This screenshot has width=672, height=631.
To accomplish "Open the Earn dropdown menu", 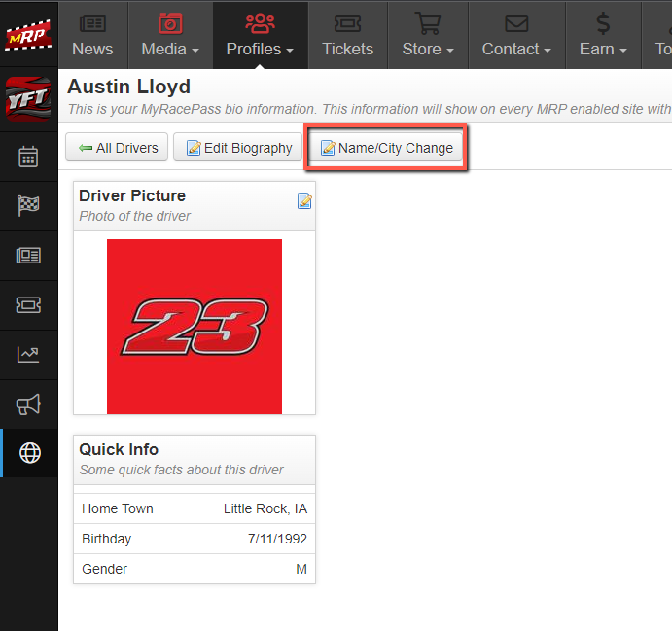I will pos(603,35).
